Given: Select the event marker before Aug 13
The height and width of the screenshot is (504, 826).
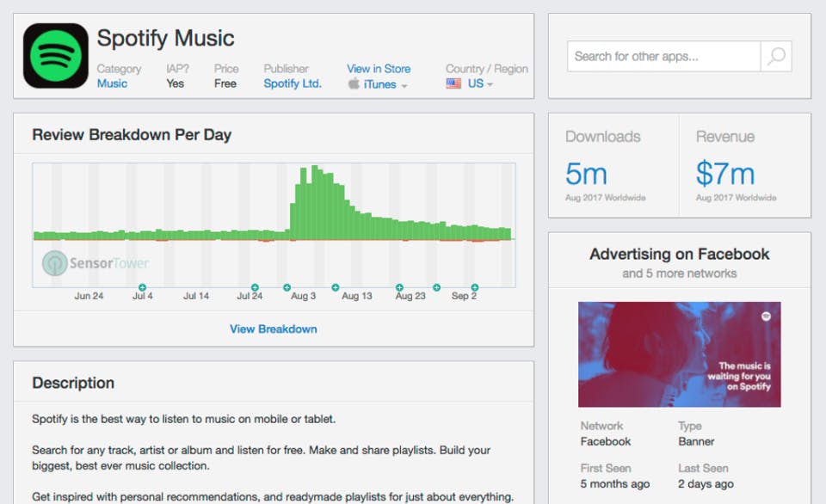Looking at the screenshot, I should (335, 287).
